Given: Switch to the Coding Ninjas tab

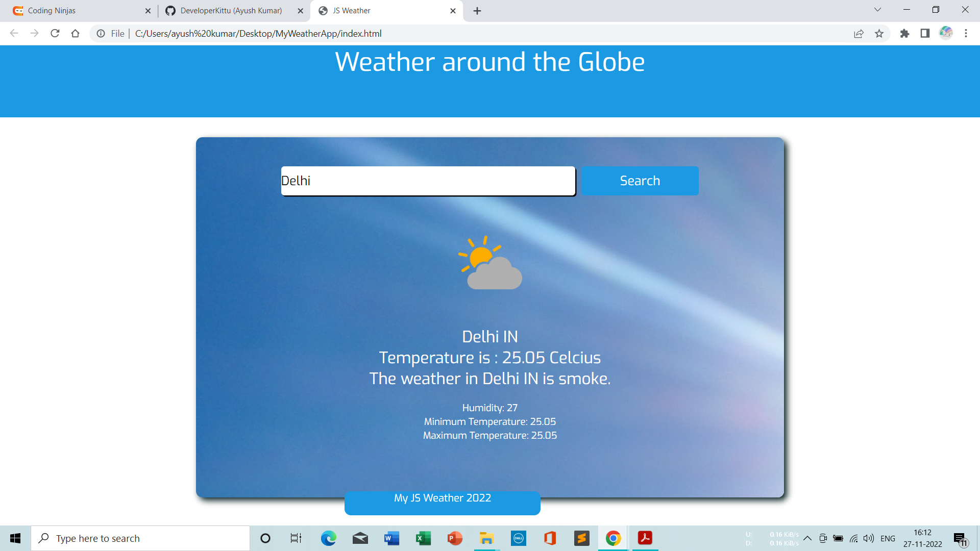Looking at the screenshot, I should (x=77, y=10).
